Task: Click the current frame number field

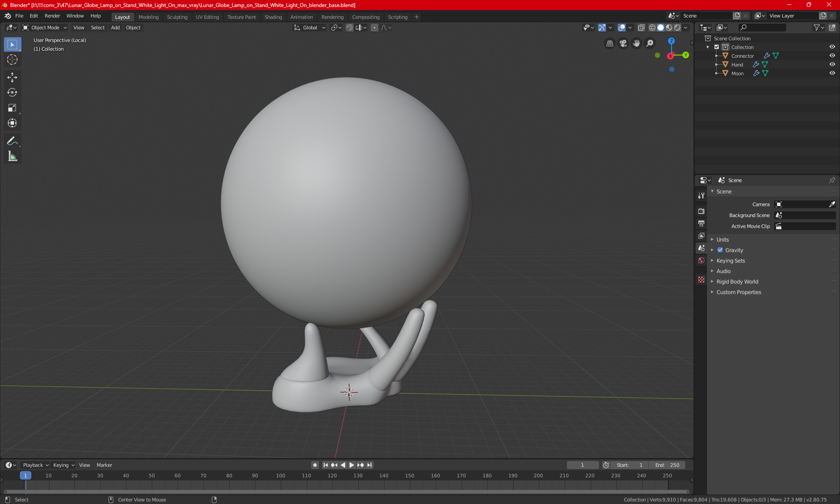Action: [x=582, y=465]
